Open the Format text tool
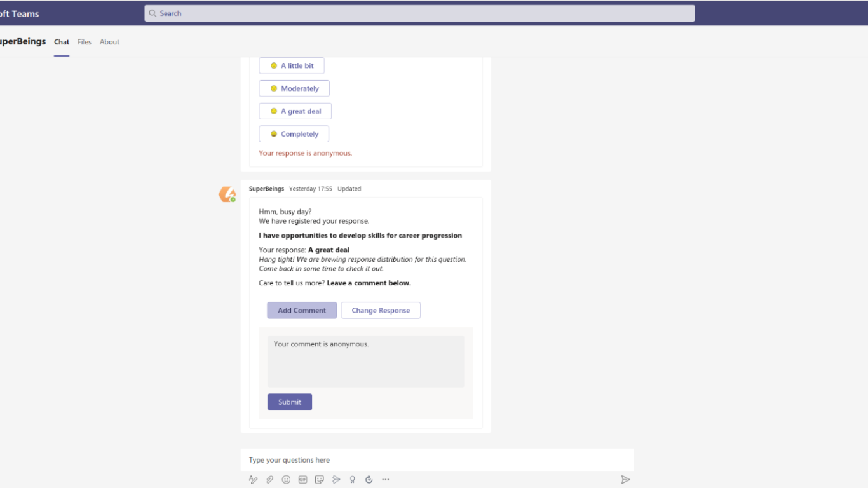Viewport: 868px width, 488px height. coord(253,480)
